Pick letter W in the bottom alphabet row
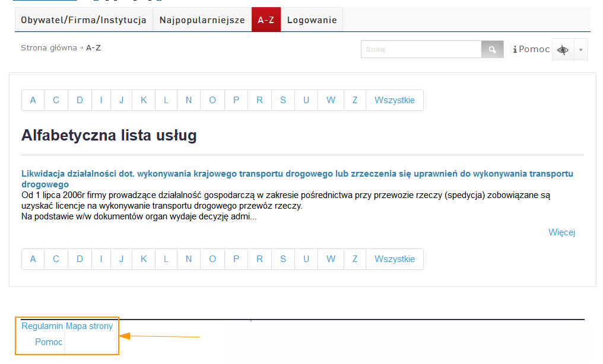The width and height of the screenshot is (603, 364). pyautogui.click(x=331, y=259)
